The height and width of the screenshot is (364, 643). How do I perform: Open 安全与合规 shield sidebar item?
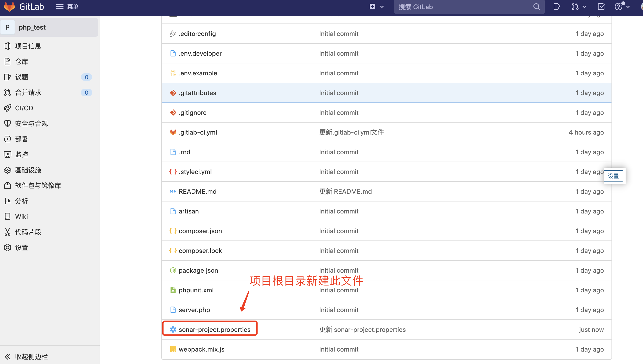click(x=31, y=124)
